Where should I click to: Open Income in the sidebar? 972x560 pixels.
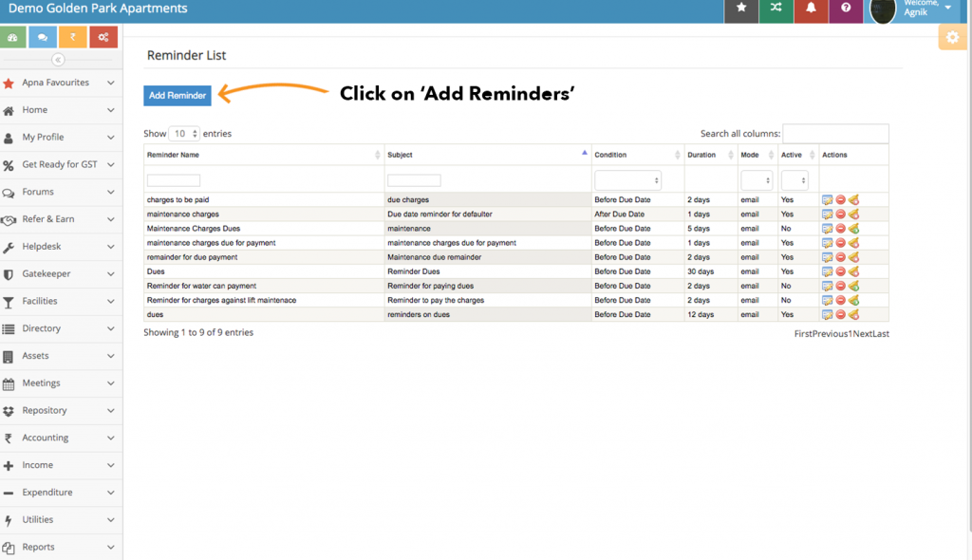(61, 464)
